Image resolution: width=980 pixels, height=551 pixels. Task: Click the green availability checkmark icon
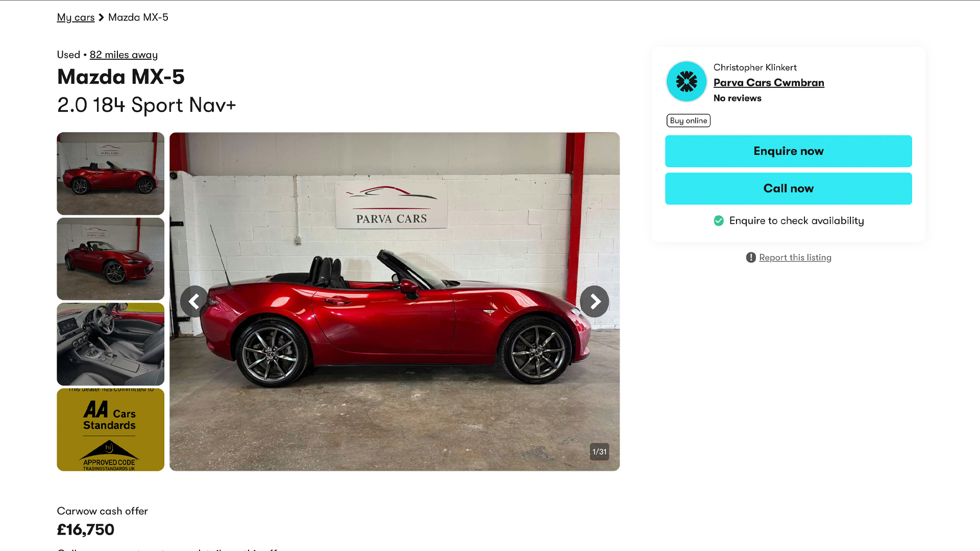tap(719, 221)
